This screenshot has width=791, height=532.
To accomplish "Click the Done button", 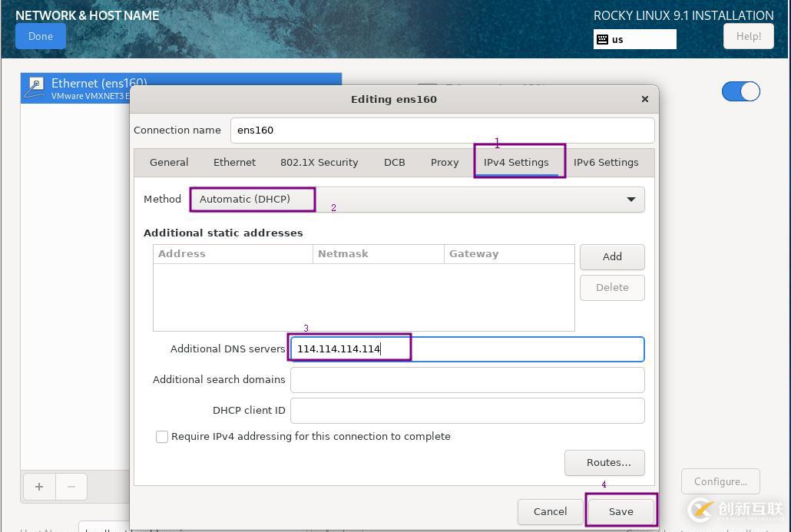I will click(41, 36).
